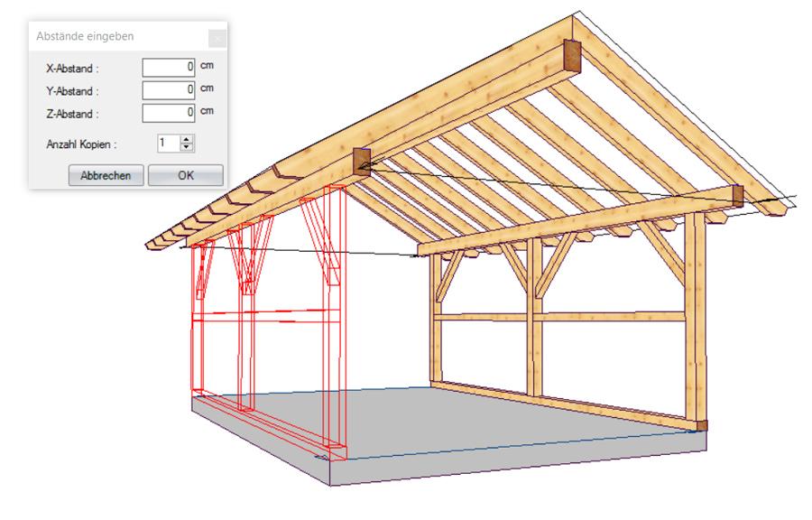The height and width of the screenshot is (520, 812).
Task: Click the X-Abstand input field
Action: [x=169, y=68]
